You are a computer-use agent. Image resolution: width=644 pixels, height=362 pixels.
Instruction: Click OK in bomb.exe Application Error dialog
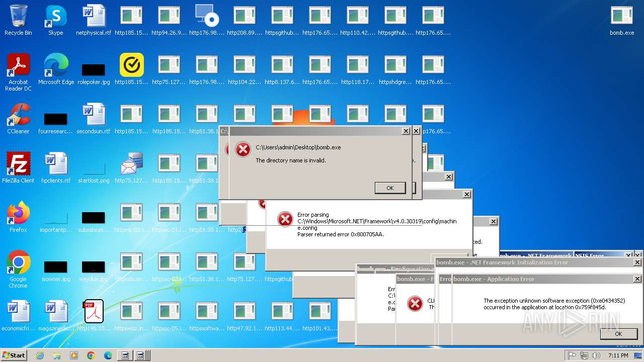coord(618,334)
